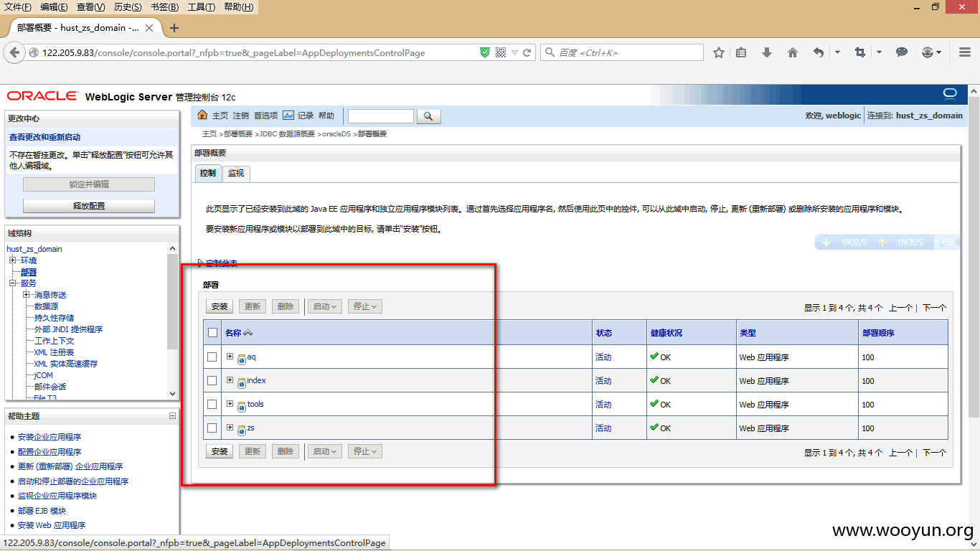Click the magnifier search button

click(x=428, y=116)
